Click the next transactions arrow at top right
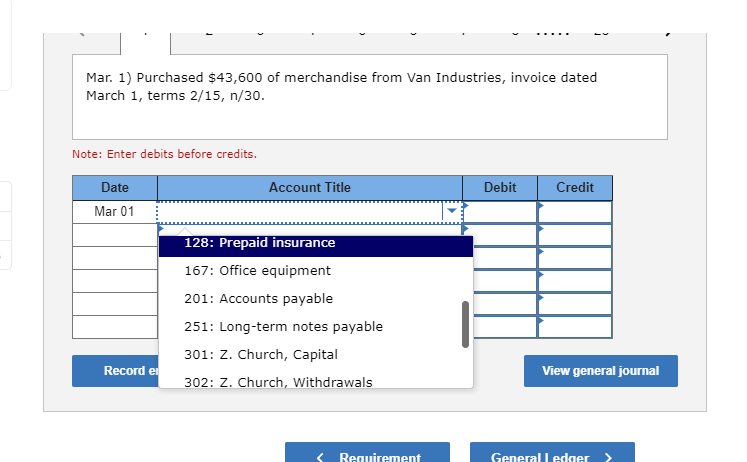The height and width of the screenshot is (462, 747). (668, 33)
